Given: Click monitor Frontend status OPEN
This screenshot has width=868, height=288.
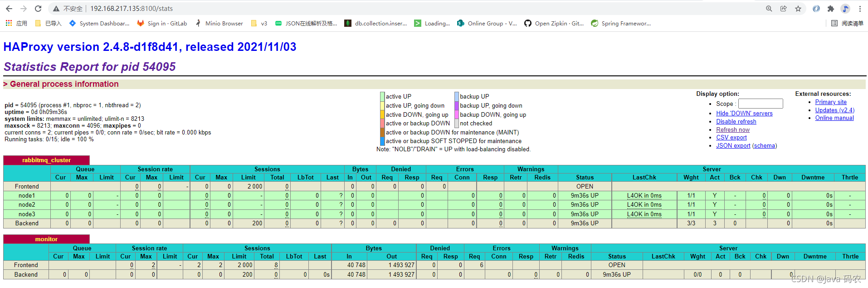Looking at the screenshot, I should pyautogui.click(x=617, y=265).
